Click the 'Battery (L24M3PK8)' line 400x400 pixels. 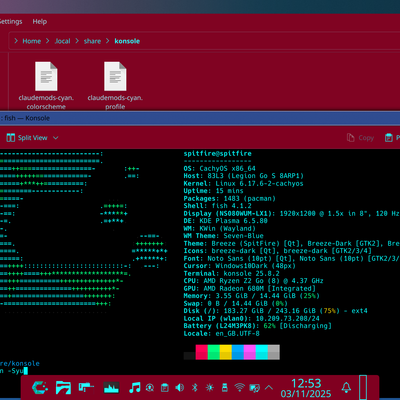(257, 326)
